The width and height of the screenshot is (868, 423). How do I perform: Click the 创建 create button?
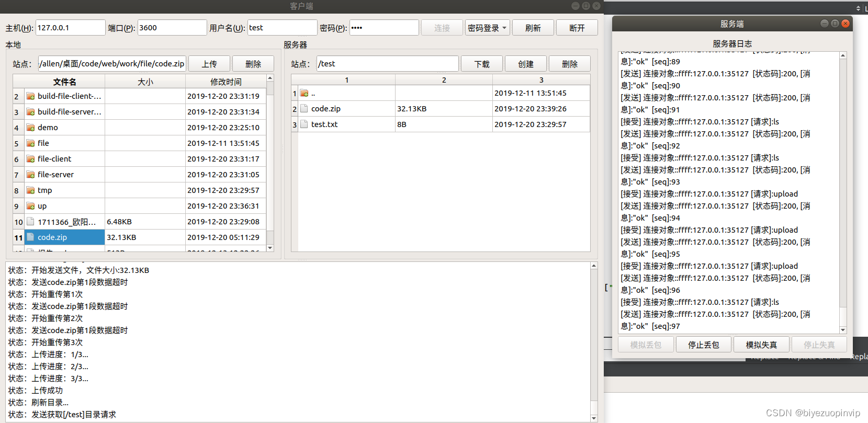point(526,64)
